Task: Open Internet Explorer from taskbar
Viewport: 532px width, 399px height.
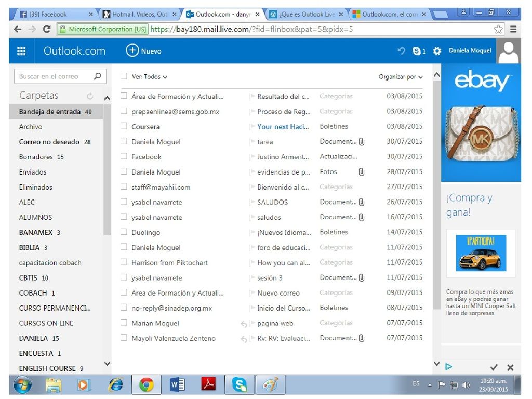Action: click(x=115, y=385)
